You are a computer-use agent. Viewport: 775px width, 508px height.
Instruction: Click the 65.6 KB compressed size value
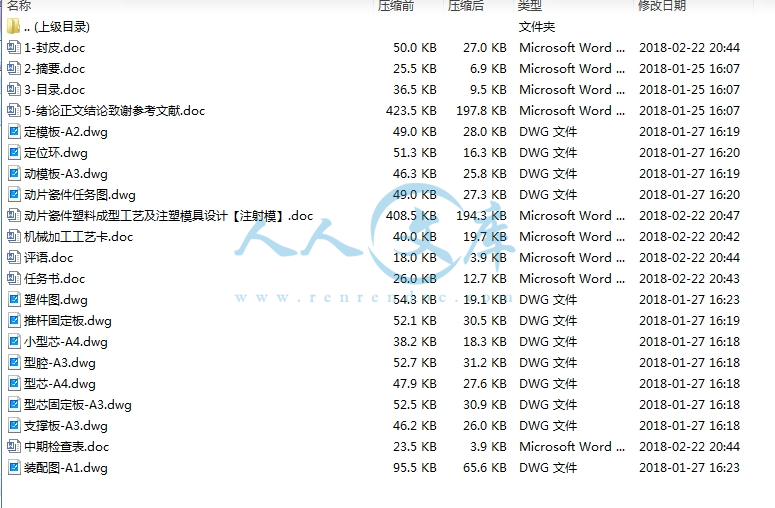(485, 468)
